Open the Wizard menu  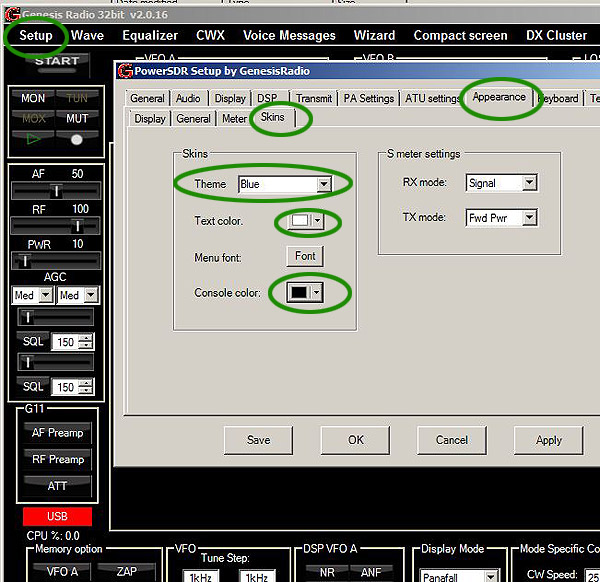(x=374, y=35)
